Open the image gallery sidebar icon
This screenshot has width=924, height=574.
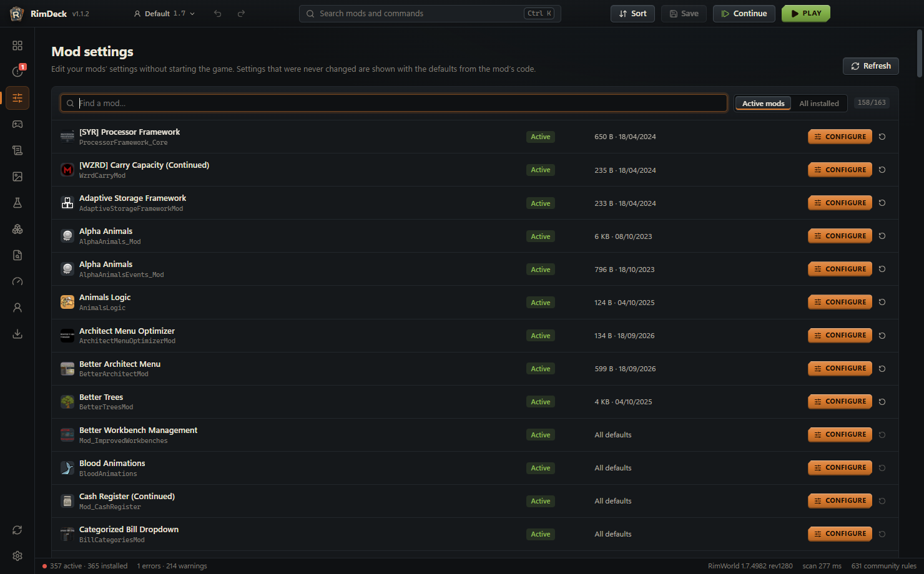click(x=17, y=177)
